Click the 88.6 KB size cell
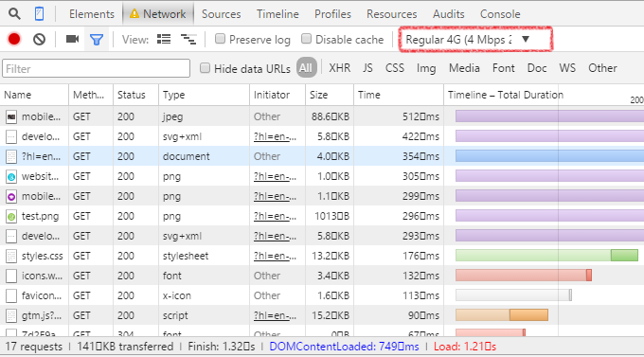The image size is (644, 357). (x=331, y=117)
